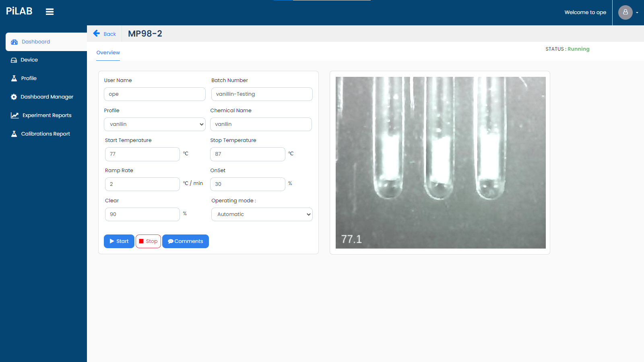
Task: Open the Profile dropdown showing vanllin
Action: click(x=155, y=124)
